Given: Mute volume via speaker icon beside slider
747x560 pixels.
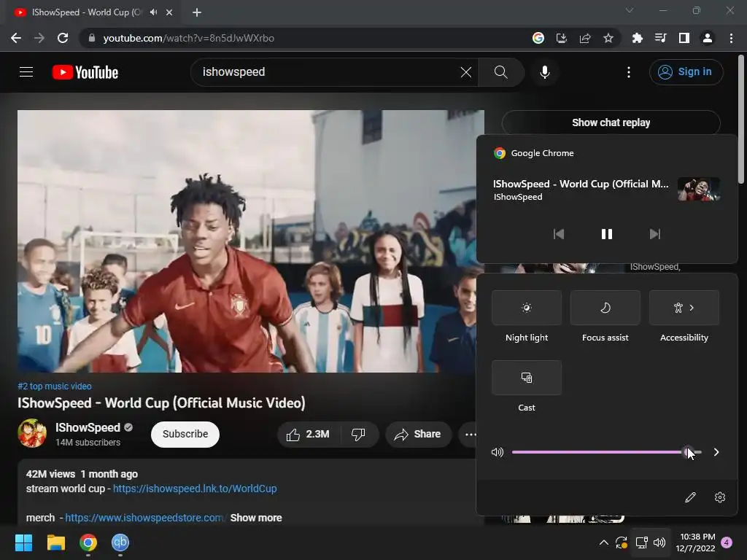Looking at the screenshot, I should pos(498,452).
